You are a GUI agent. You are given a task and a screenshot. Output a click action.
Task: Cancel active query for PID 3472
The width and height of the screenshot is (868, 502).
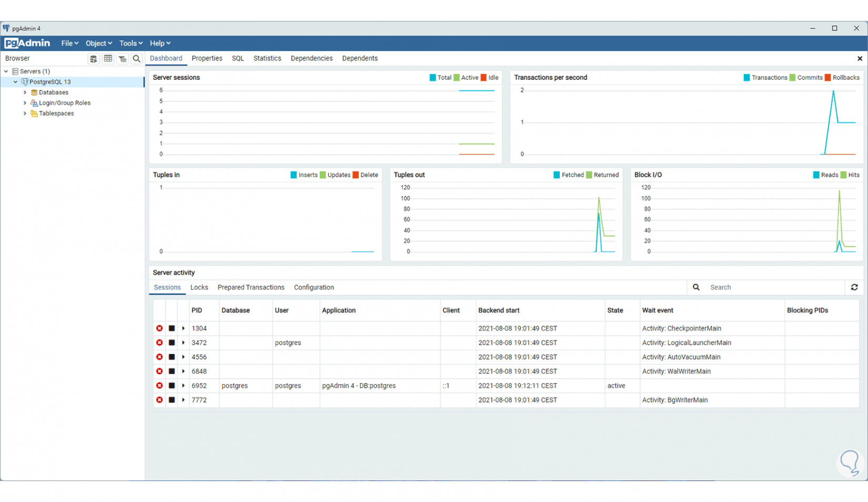coord(171,343)
